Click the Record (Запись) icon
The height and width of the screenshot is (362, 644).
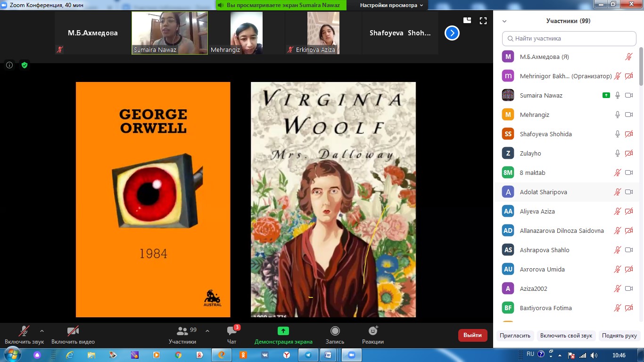pos(335,331)
